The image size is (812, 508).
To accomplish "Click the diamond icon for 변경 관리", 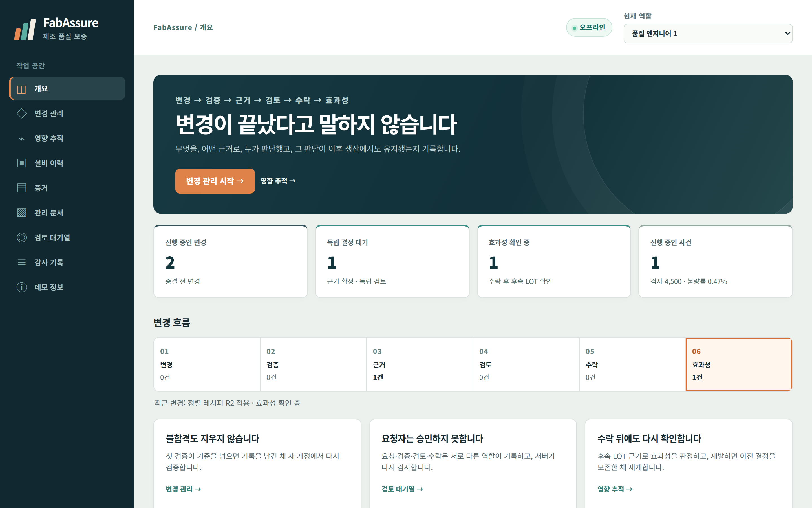I will pos(21,113).
